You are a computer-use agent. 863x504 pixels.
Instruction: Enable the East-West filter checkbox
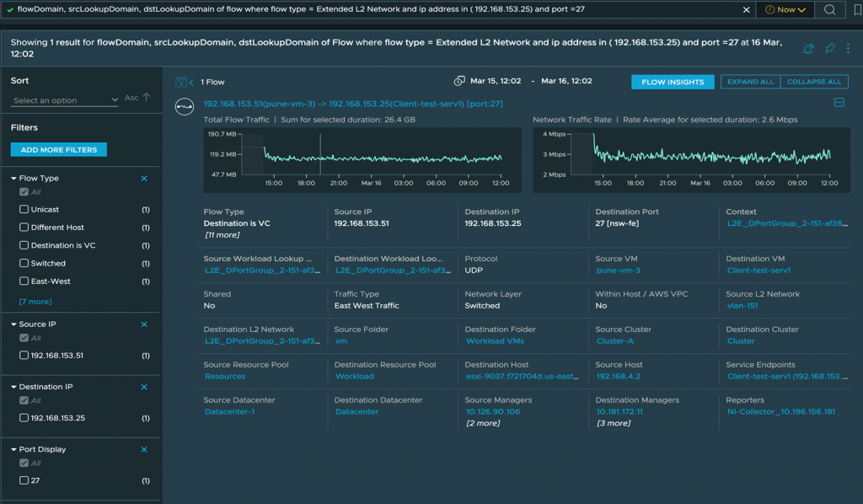click(x=24, y=281)
